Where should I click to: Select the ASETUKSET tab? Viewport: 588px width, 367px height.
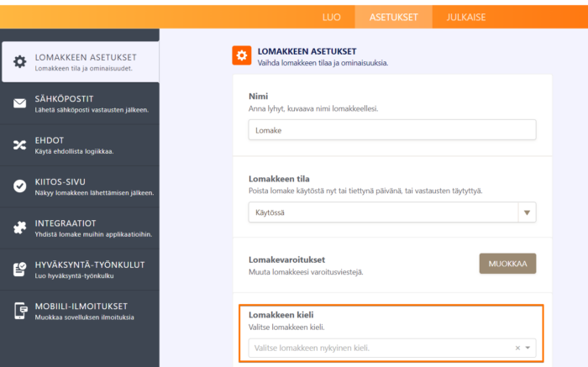394,17
